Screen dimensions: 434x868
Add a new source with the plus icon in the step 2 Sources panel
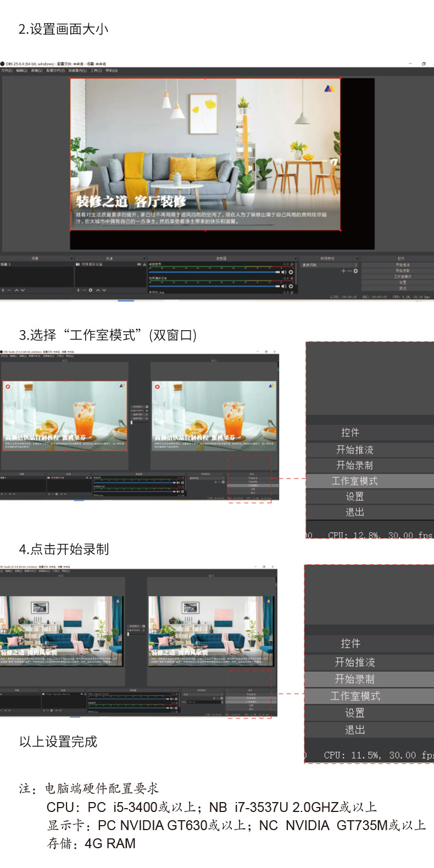[x=78, y=290]
